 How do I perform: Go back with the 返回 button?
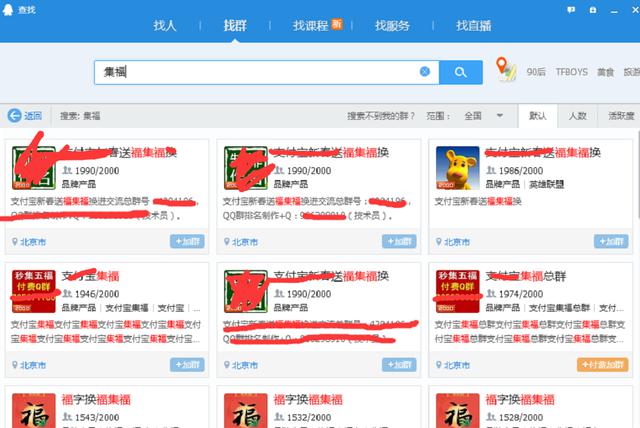(x=25, y=116)
